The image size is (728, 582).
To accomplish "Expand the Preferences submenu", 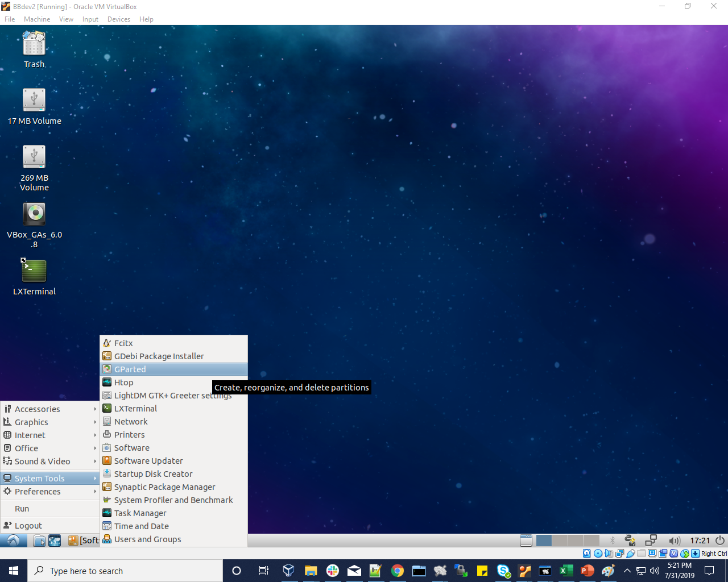I will 38,492.
